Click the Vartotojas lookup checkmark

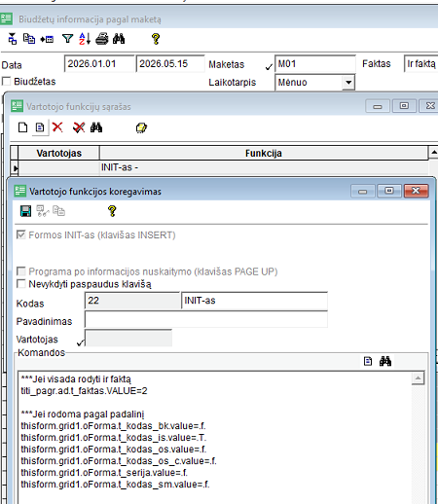coord(80,342)
